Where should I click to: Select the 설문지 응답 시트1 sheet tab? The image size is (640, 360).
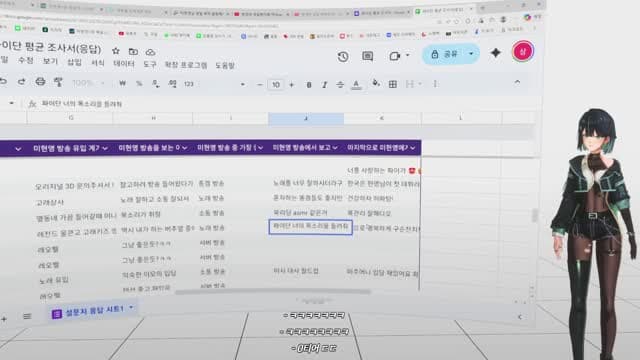pyautogui.click(x=94, y=311)
